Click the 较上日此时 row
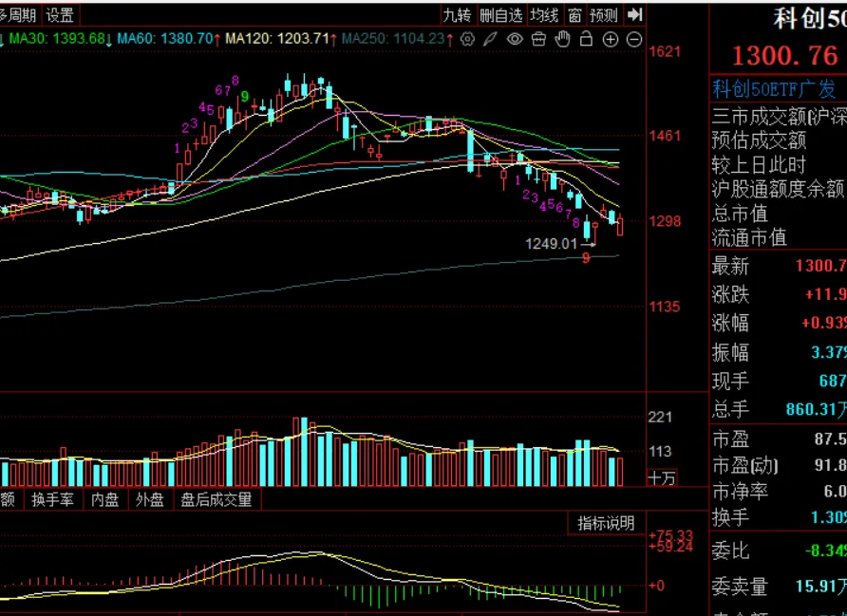The image size is (847, 616). [778, 164]
